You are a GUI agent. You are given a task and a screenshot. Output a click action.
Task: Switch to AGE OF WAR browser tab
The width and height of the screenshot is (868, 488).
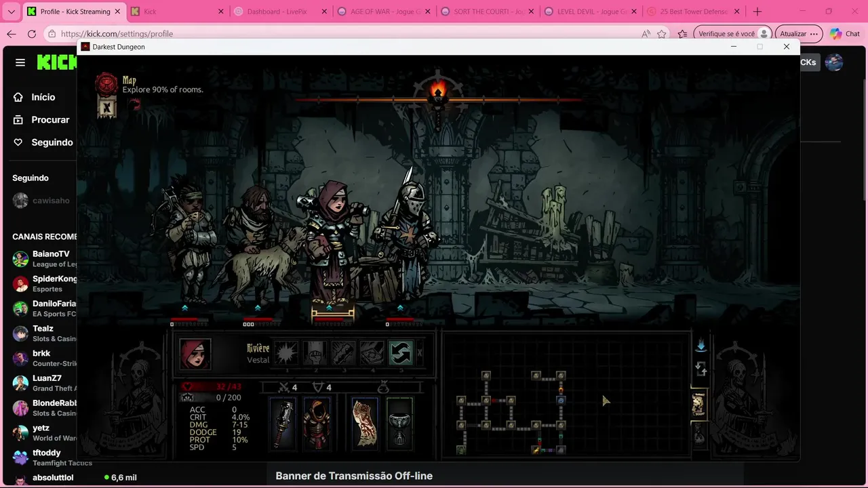click(383, 12)
